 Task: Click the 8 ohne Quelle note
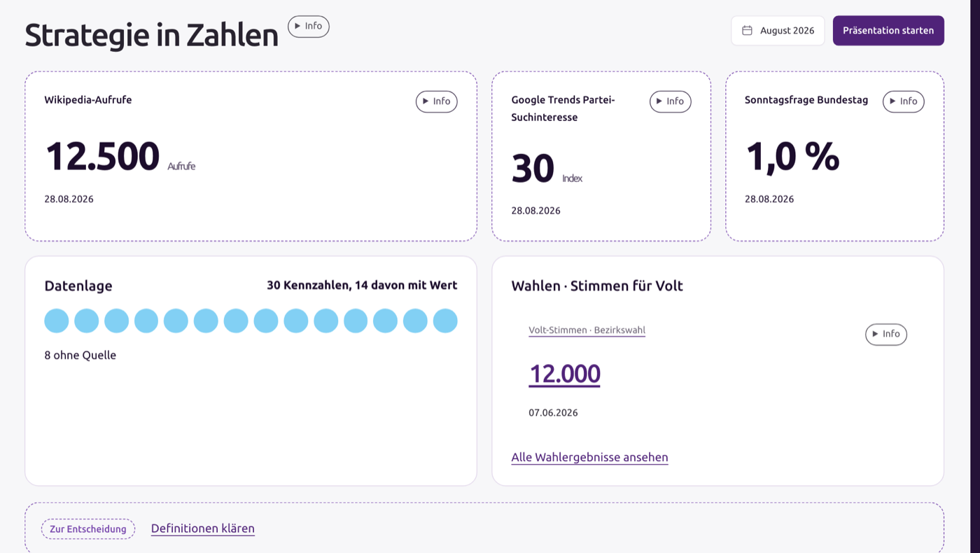pyautogui.click(x=80, y=355)
